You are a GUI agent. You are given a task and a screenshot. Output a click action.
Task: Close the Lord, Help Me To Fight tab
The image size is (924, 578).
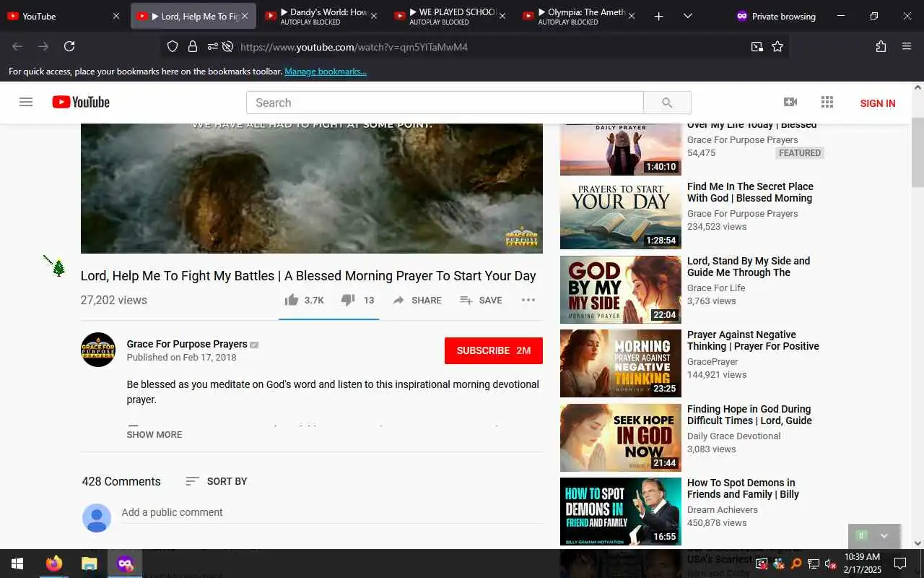pos(245,16)
